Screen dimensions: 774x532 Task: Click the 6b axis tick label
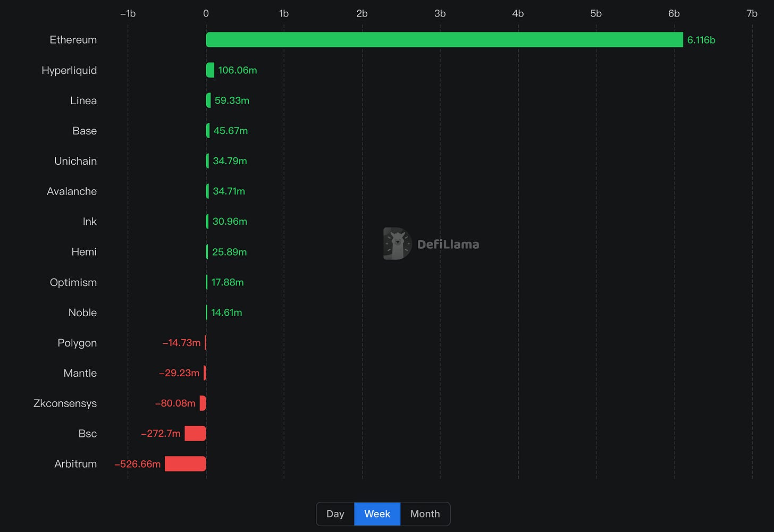[674, 14]
